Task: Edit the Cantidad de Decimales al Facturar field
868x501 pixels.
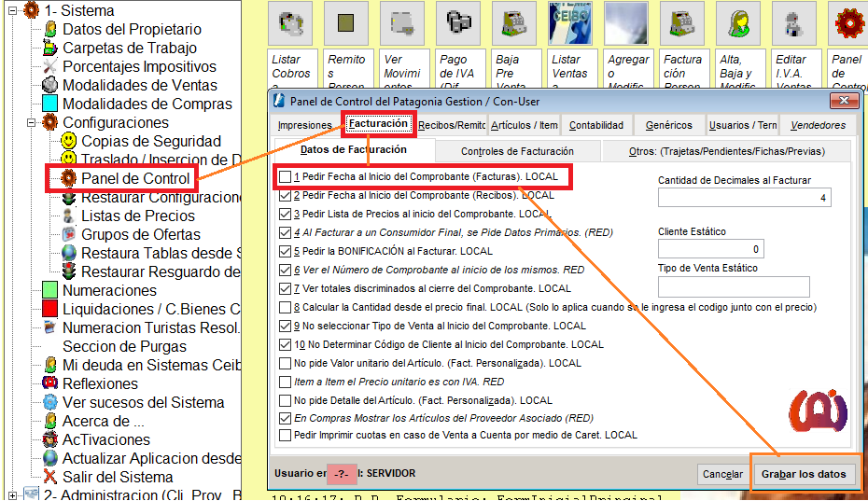Action: point(744,198)
